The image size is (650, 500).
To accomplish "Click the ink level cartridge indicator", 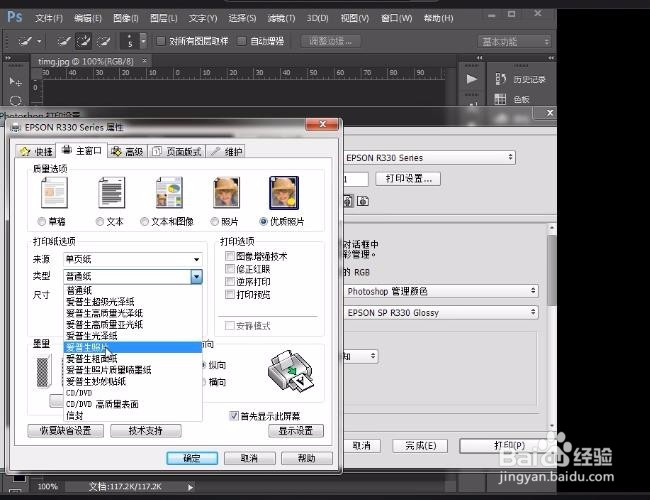I will pos(42,372).
